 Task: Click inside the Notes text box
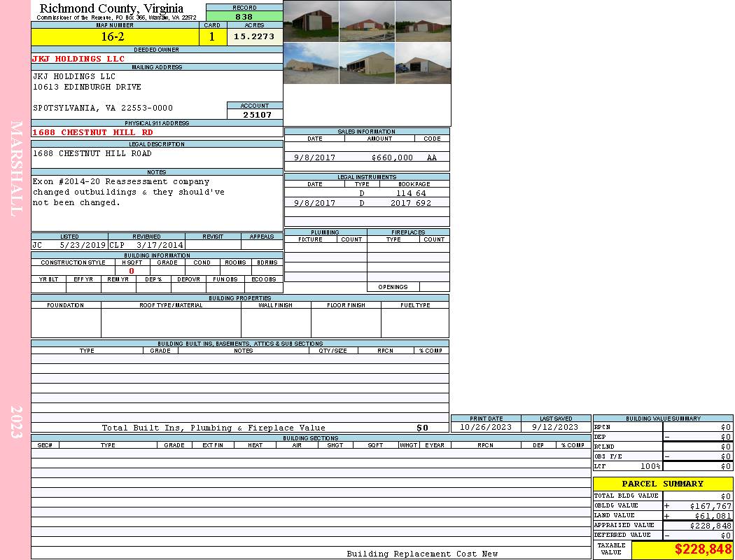156,203
